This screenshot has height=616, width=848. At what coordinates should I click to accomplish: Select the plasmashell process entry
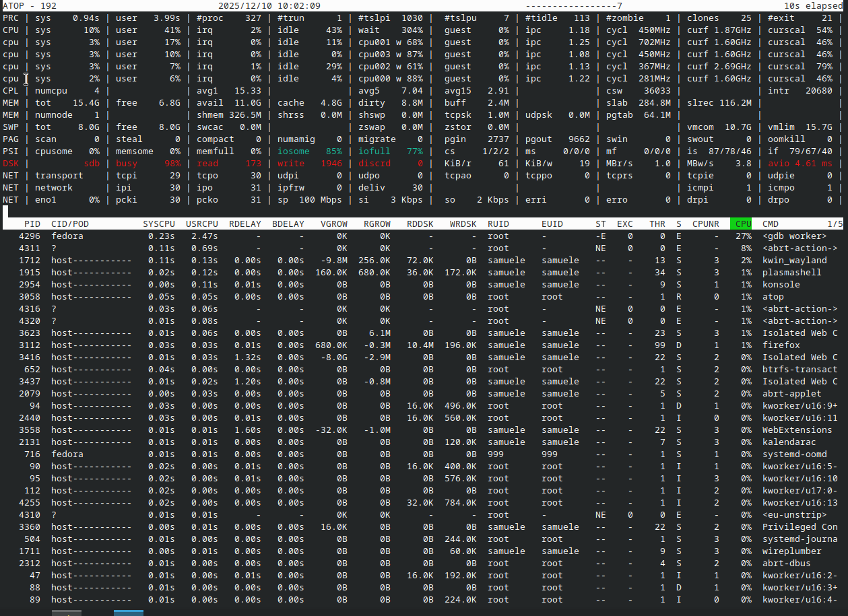point(791,273)
